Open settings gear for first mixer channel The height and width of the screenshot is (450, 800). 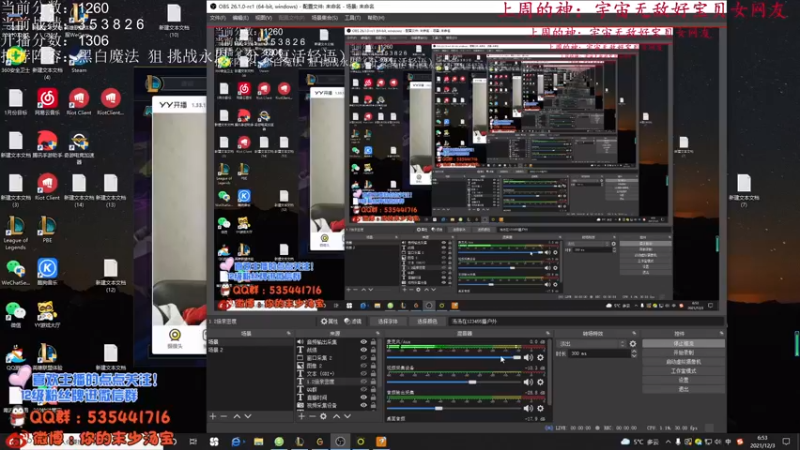(540, 358)
